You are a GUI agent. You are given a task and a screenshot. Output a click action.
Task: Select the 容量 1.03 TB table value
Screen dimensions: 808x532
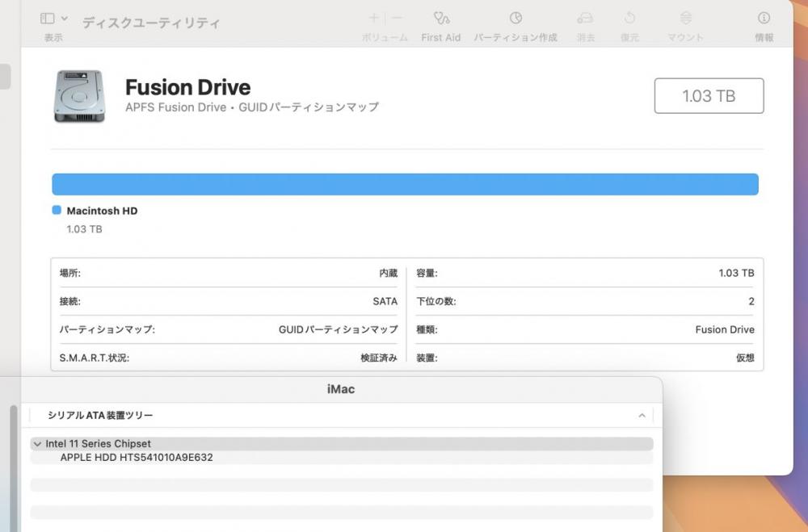(736, 273)
